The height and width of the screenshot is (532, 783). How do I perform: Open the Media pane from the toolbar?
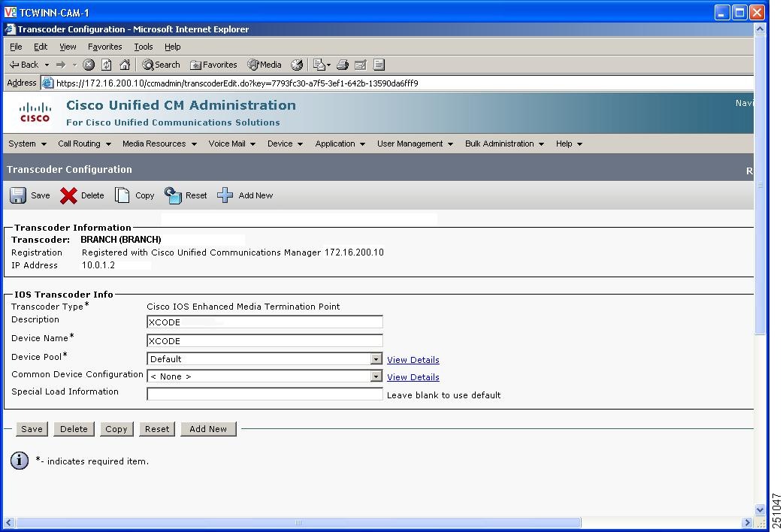point(265,65)
